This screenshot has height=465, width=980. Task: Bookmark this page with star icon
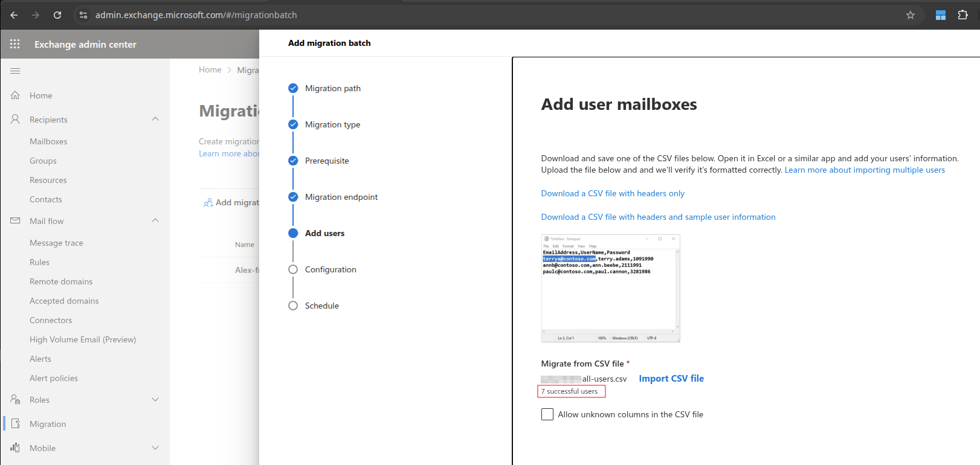(911, 15)
